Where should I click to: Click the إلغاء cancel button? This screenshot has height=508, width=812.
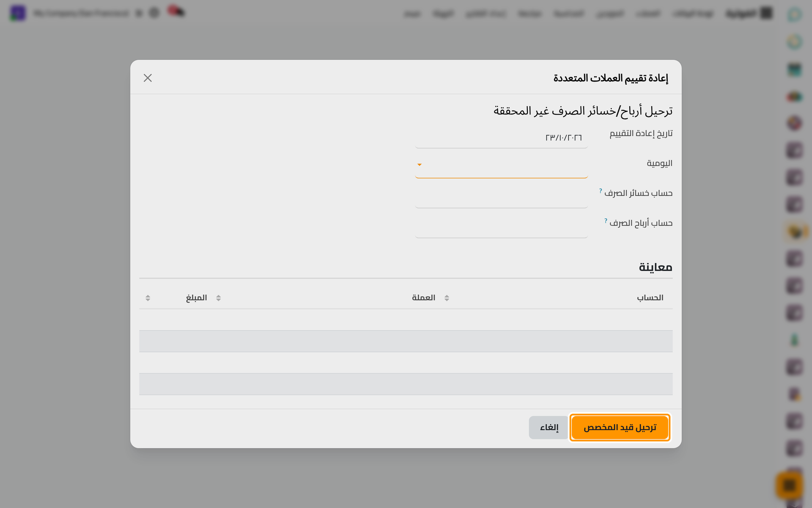pyautogui.click(x=549, y=428)
